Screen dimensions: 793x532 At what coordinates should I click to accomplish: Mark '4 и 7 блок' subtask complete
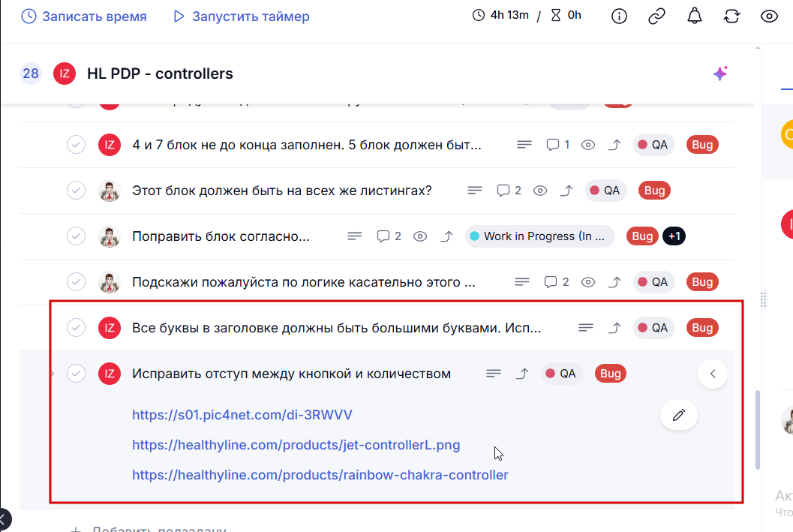click(x=76, y=145)
